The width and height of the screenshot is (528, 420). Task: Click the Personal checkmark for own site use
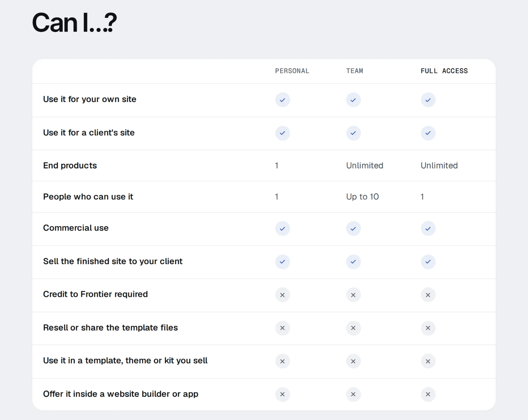point(282,100)
